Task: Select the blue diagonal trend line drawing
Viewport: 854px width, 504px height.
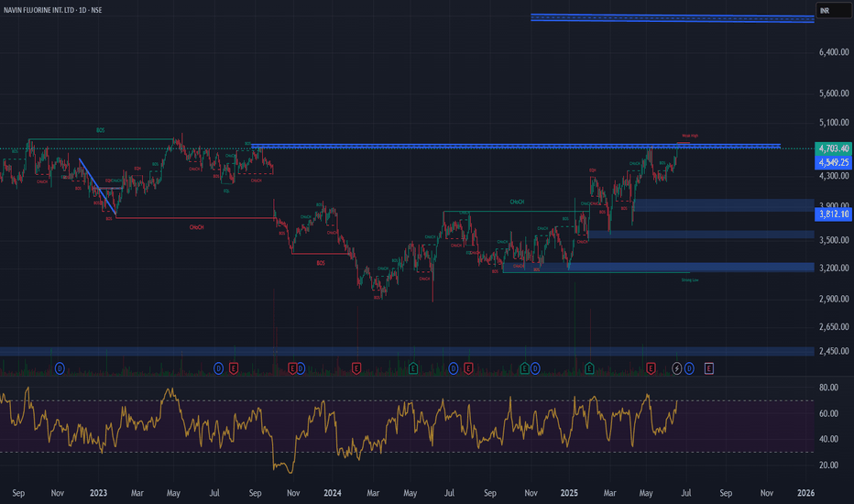Action: pos(97,186)
